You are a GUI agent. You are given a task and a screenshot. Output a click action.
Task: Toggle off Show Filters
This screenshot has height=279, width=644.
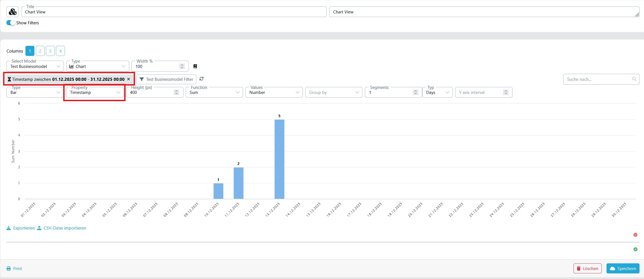10,23
